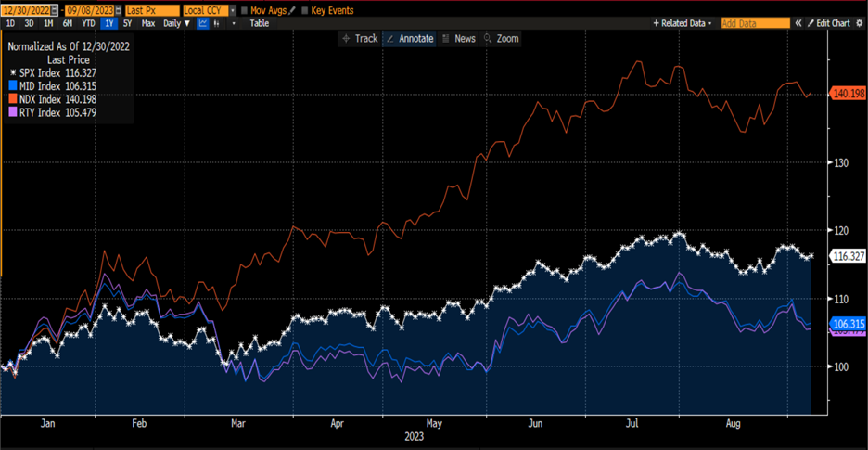868x450 pixels.
Task: Click the Last Px field
Action: pyautogui.click(x=152, y=10)
